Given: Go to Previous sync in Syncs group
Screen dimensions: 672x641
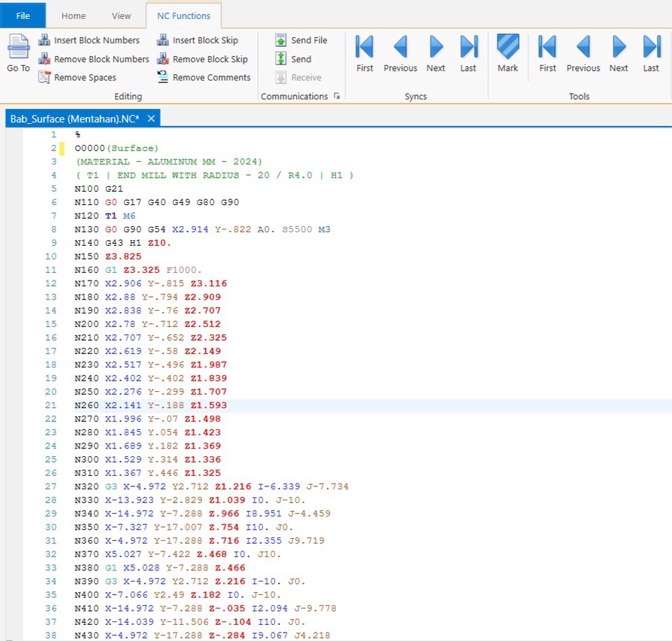Looking at the screenshot, I should tap(400, 53).
